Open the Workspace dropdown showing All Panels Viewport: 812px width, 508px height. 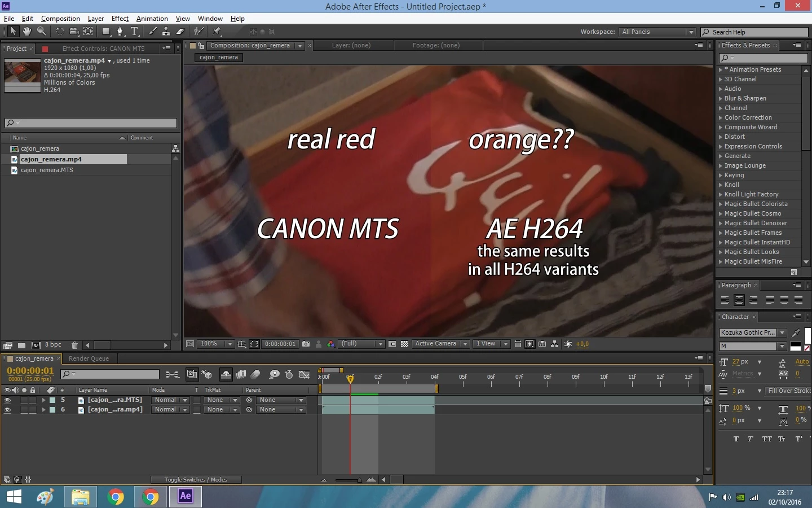point(657,32)
